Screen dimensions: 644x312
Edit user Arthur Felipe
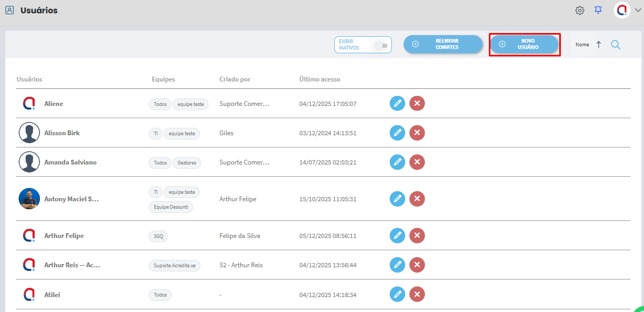point(397,235)
